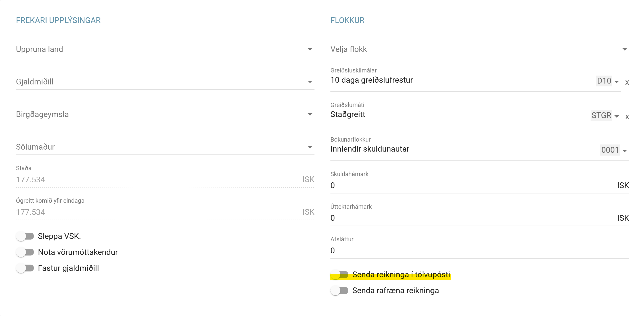Screen dimensions: 644x316
Task: Expand the Gjaldmiðill dropdown
Action: (310, 82)
